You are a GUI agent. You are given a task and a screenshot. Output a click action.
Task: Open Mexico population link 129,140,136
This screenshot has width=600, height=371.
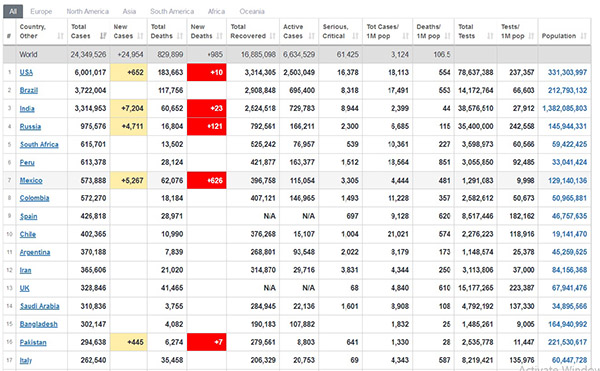pos(567,181)
